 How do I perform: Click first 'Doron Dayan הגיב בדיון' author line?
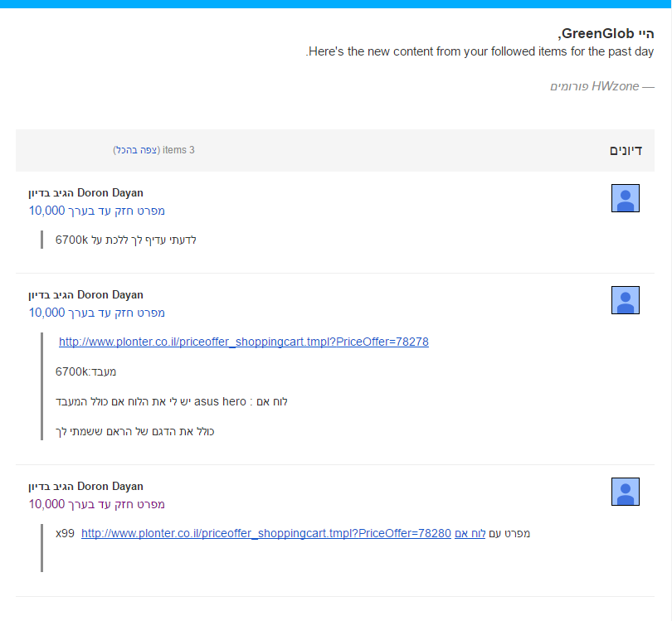click(x=85, y=193)
